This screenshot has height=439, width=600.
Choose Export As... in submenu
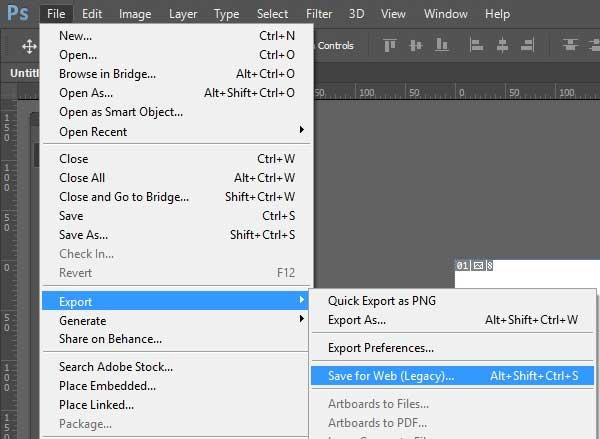(453, 320)
